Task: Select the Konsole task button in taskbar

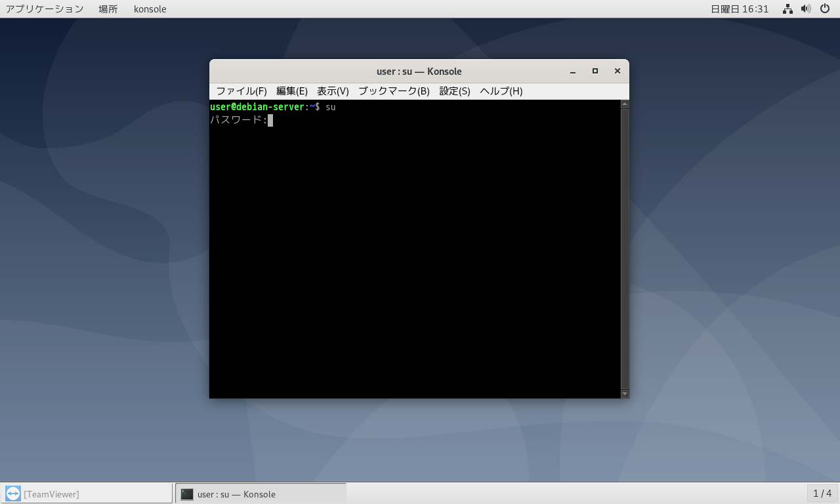Action: coord(261,493)
